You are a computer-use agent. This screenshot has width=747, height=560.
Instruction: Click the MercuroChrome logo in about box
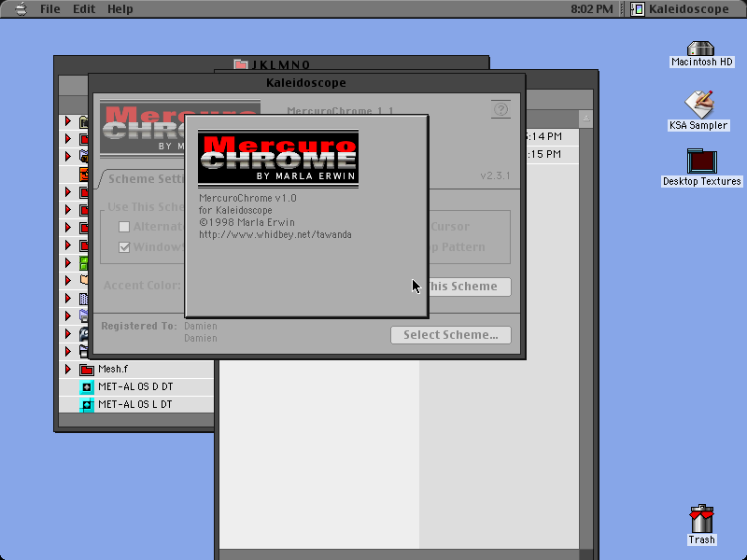(278, 159)
